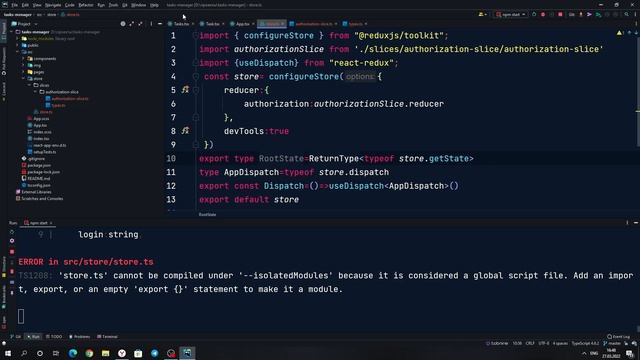Hide the Run tool window
This screenshot has height=360, width=640.
[636, 223]
